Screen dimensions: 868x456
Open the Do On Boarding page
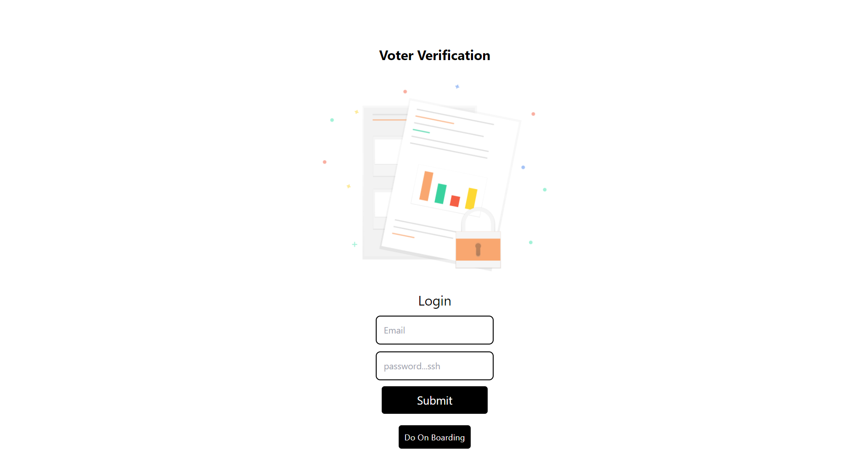point(434,437)
